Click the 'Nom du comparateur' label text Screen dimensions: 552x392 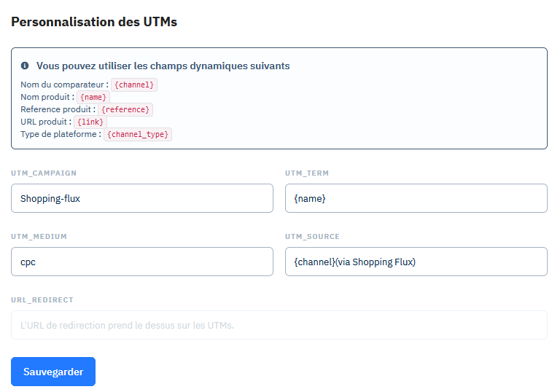click(62, 85)
